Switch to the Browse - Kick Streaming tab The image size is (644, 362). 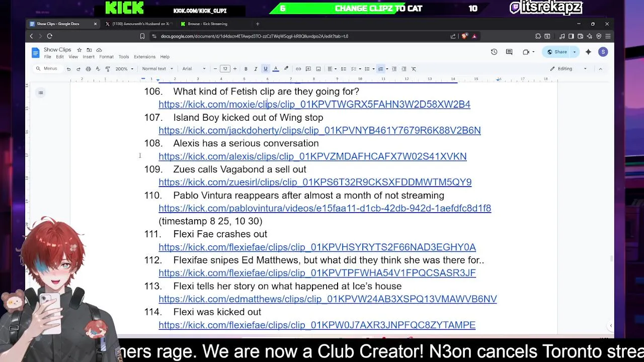[207, 24]
